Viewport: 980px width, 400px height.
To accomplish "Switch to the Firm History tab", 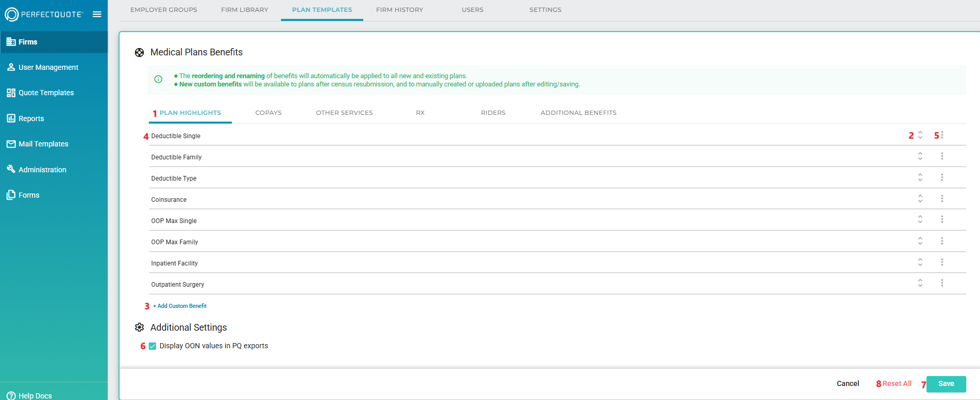I will click(399, 10).
